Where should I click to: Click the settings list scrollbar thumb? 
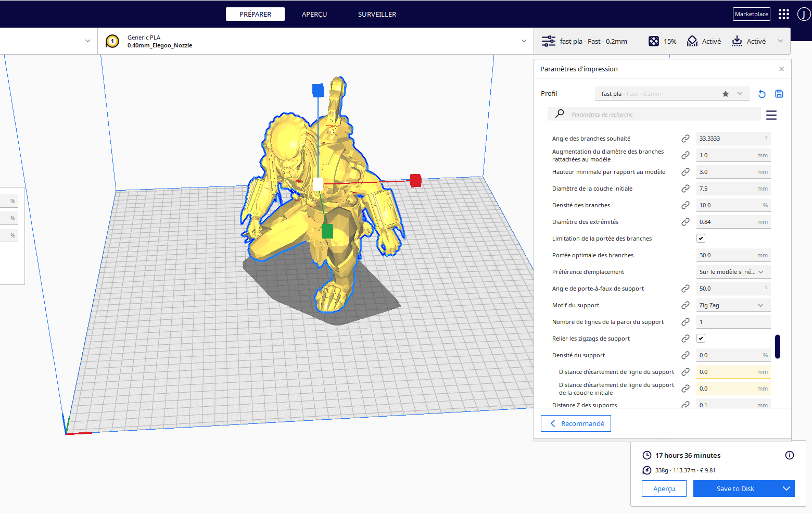click(x=778, y=346)
